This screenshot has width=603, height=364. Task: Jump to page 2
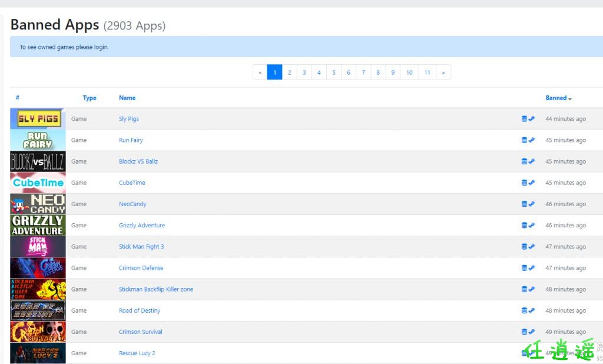pos(290,72)
